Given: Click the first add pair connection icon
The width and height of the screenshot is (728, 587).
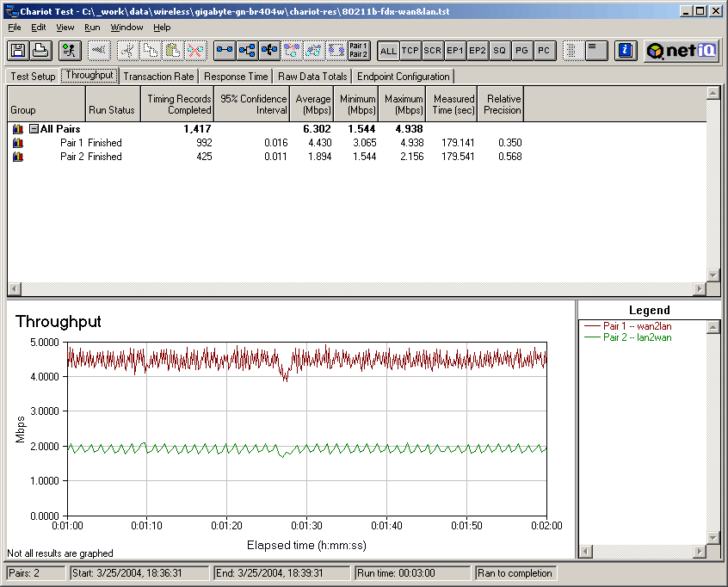Looking at the screenshot, I should click(x=225, y=51).
